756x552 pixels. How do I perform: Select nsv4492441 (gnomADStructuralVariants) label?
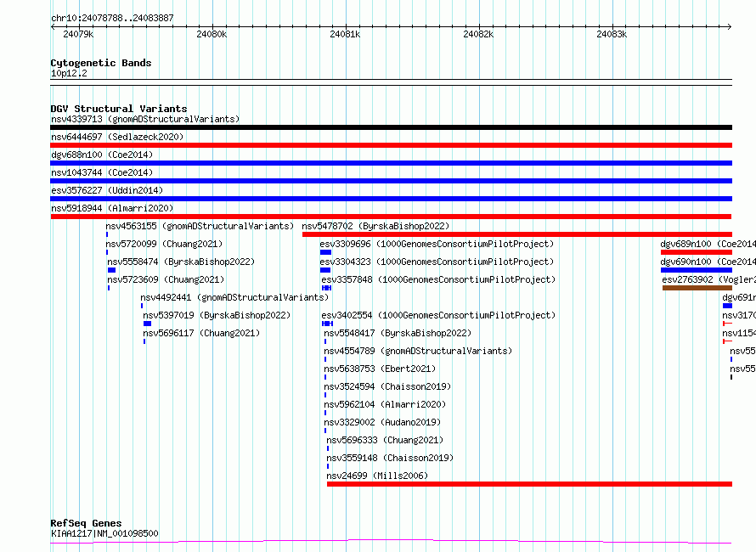(x=234, y=297)
